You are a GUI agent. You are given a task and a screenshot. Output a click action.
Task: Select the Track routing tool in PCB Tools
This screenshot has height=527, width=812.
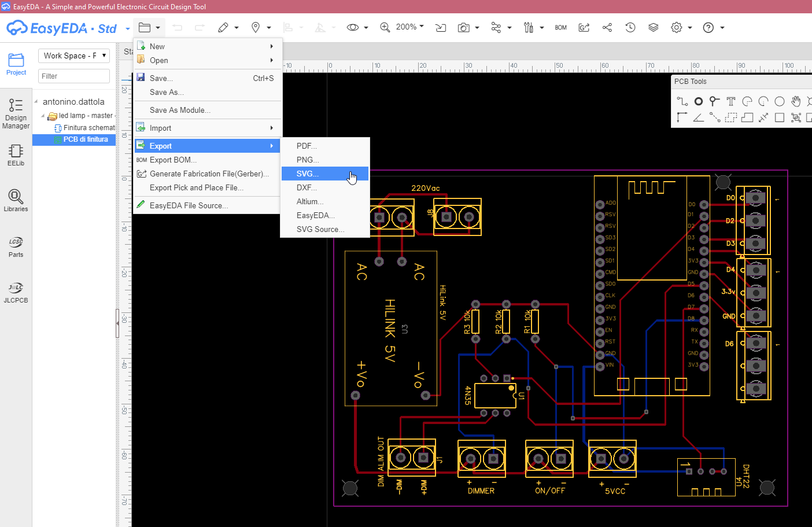(x=682, y=102)
